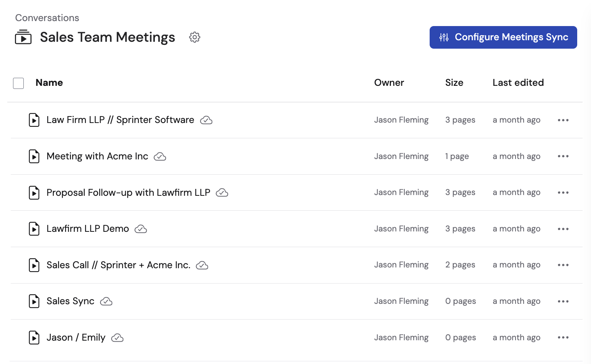The width and height of the screenshot is (591, 364).
Task: Go back via the Conversations breadcrumb
Action: [x=47, y=18]
